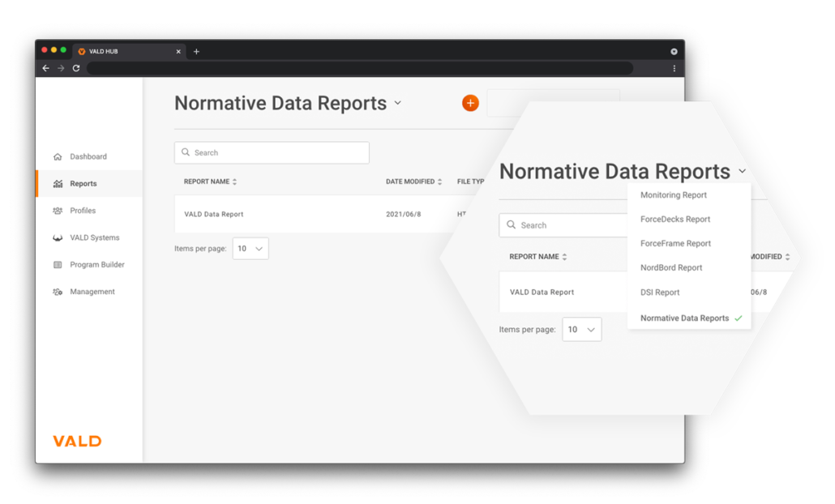The width and height of the screenshot is (835, 504).
Task: Choose ForceFrame Report from the list
Action: [x=675, y=243]
